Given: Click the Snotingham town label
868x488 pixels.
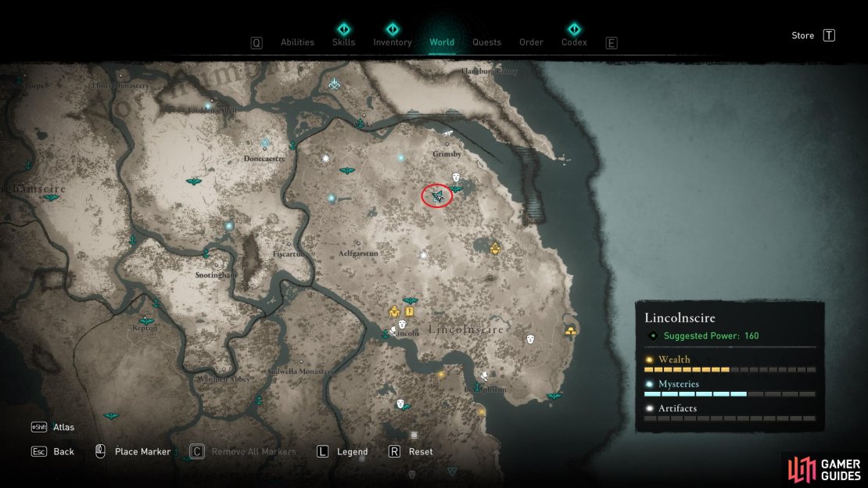Looking at the screenshot, I should tap(216, 274).
